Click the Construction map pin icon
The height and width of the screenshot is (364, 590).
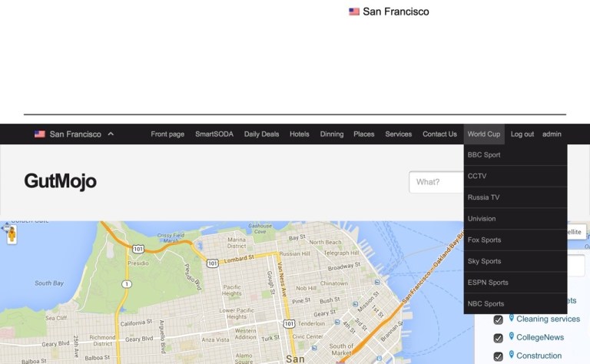(x=511, y=355)
